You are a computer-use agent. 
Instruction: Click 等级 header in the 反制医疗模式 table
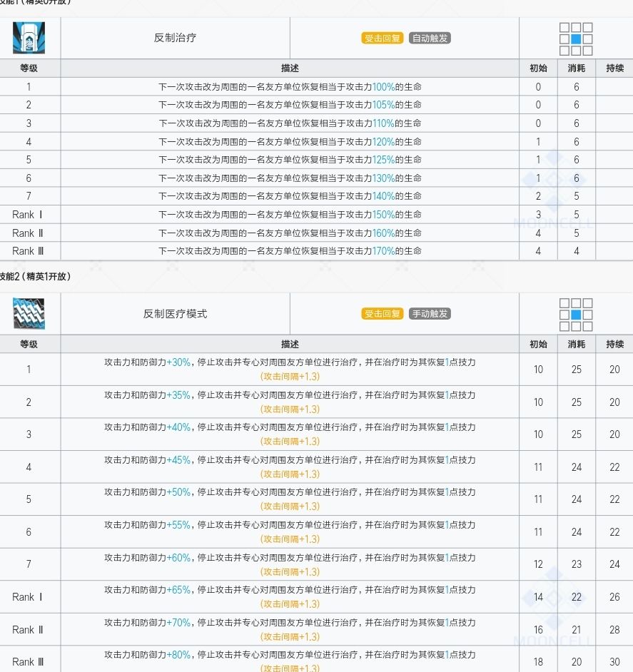(x=29, y=344)
